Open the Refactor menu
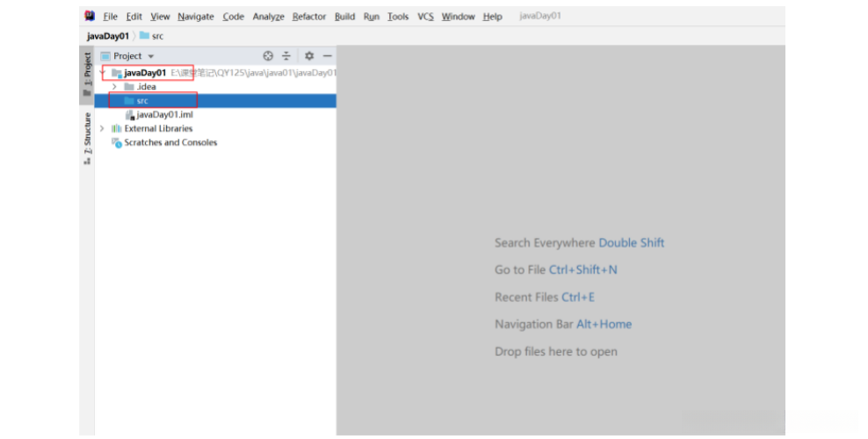Viewport: 868px width, 439px height. [x=309, y=17]
